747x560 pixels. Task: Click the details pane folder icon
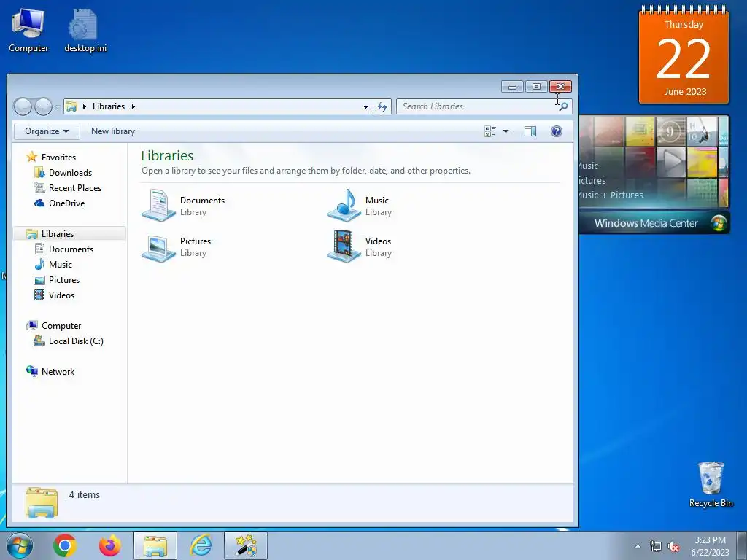[x=42, y=502]
